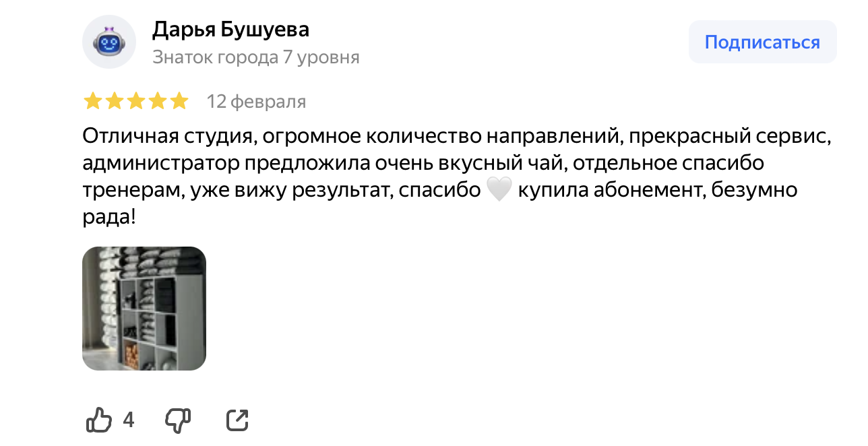Click the second rating star
Viewport: 868px width, 446px height.
114,102
